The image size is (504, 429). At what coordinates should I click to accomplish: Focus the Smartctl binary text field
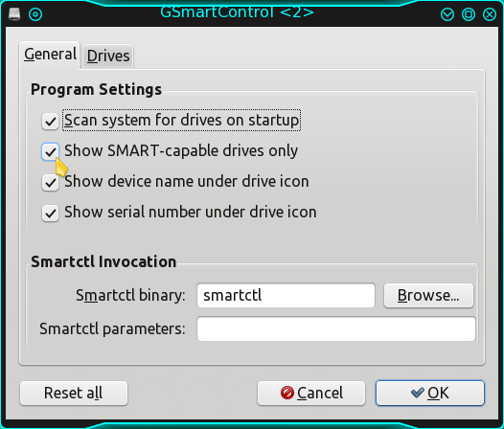[x=286, y=295]
